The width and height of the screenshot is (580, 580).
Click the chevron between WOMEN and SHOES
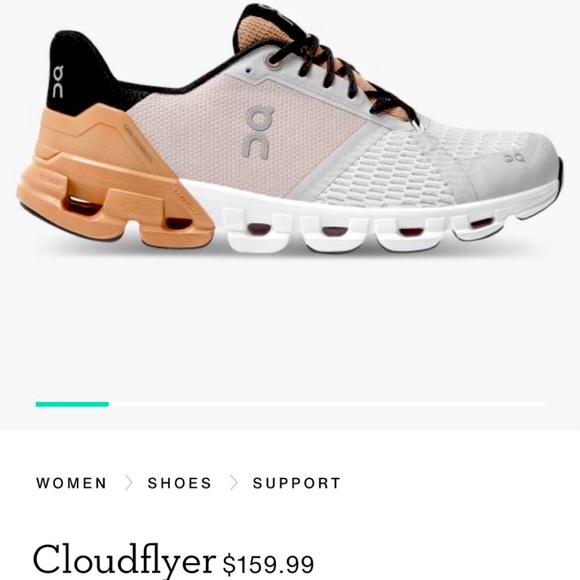pyautogui.click(x=128, y=483)
